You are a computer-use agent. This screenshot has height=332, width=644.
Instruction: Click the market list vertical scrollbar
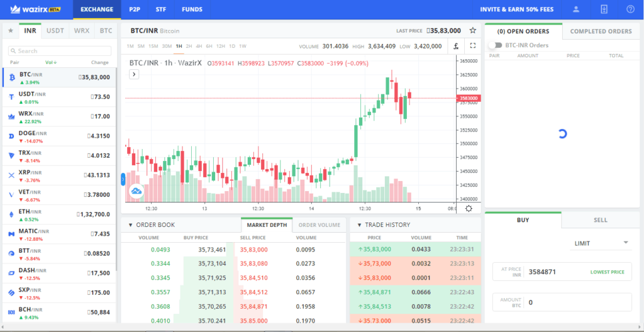coord(116,169)
